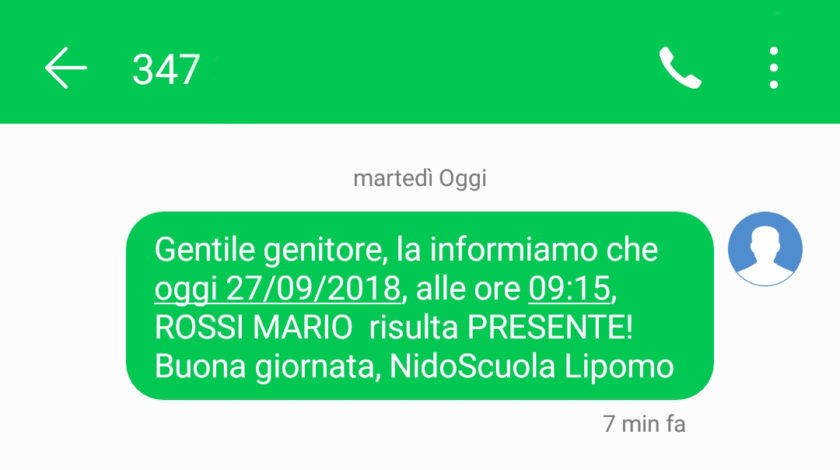This screenshot has height=470, width=840.
Task: Tap the blue sender avatar icon
Action: pos(765,249)
